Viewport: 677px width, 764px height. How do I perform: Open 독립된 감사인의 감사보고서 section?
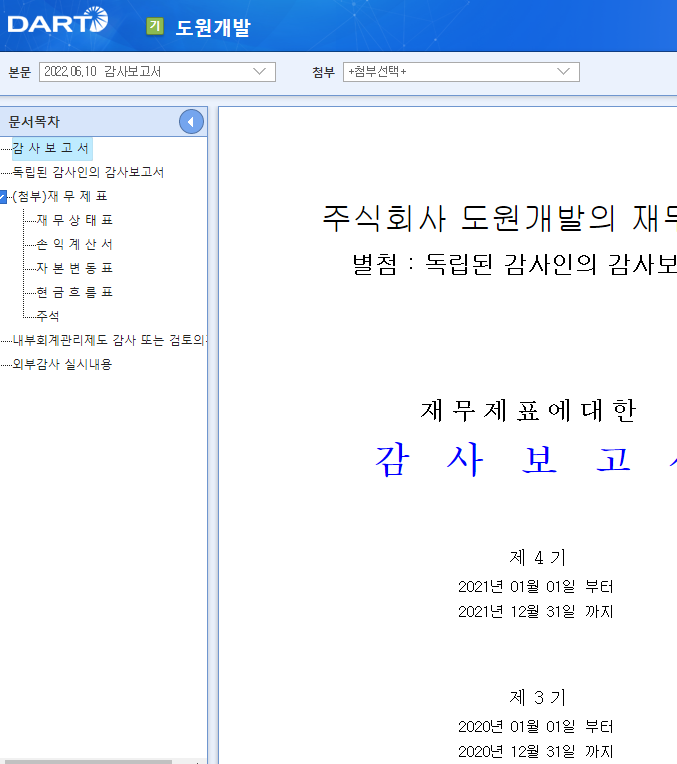point(88,172)
